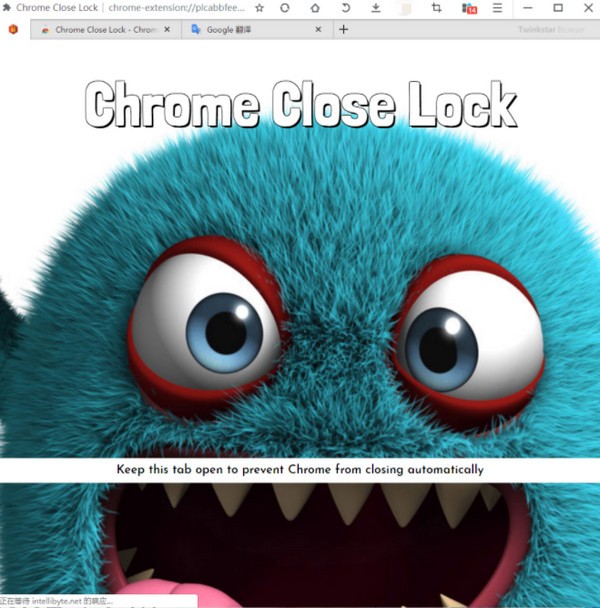Screen dimensions: 600x608
Task: Switch to the Google Translate tab
Action: pos(257,29)
